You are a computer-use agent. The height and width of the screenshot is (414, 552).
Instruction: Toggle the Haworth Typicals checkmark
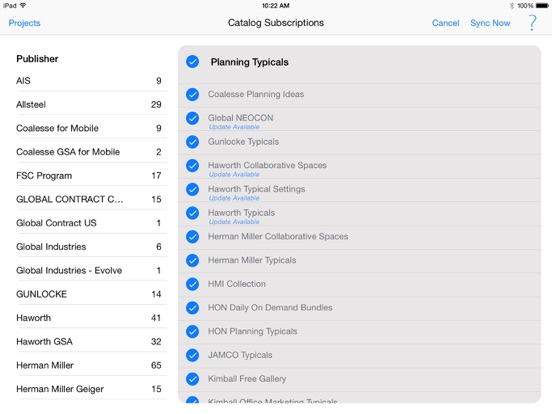pos(193,213)
